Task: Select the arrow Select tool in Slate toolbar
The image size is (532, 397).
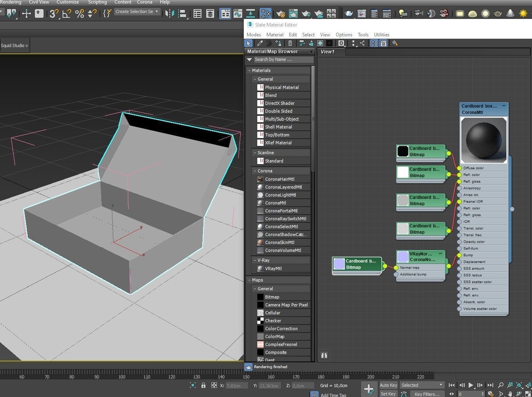Action: [249, 43]
